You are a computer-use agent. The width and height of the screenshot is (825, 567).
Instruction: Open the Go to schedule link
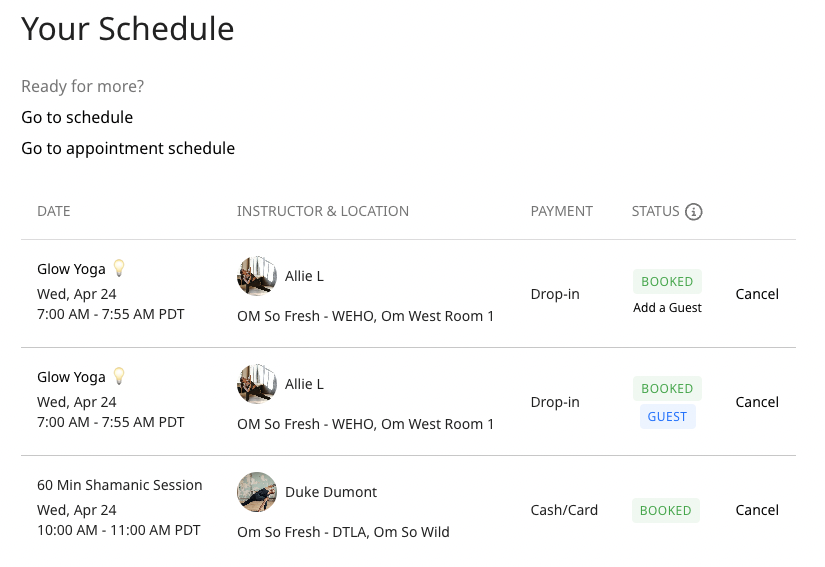coord(77,118)
